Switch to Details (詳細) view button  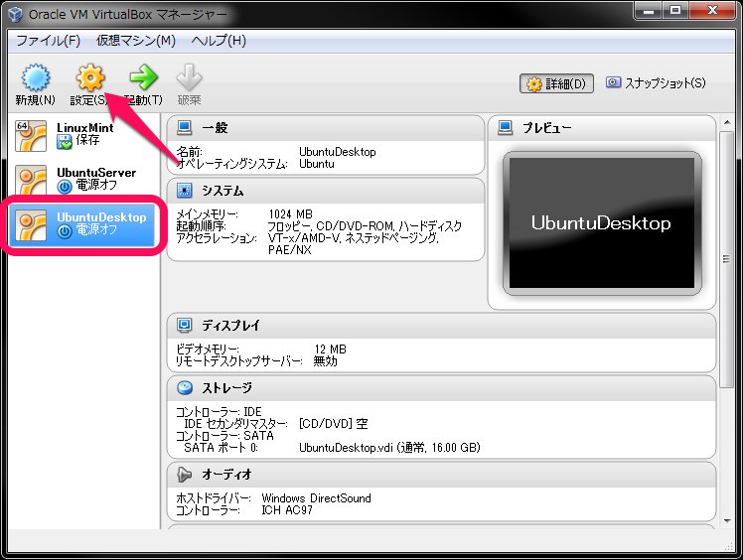tap(556, 83)
